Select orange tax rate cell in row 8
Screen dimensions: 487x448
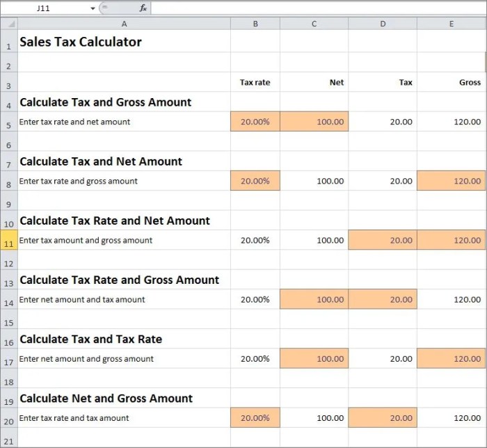tap(255, 181)
